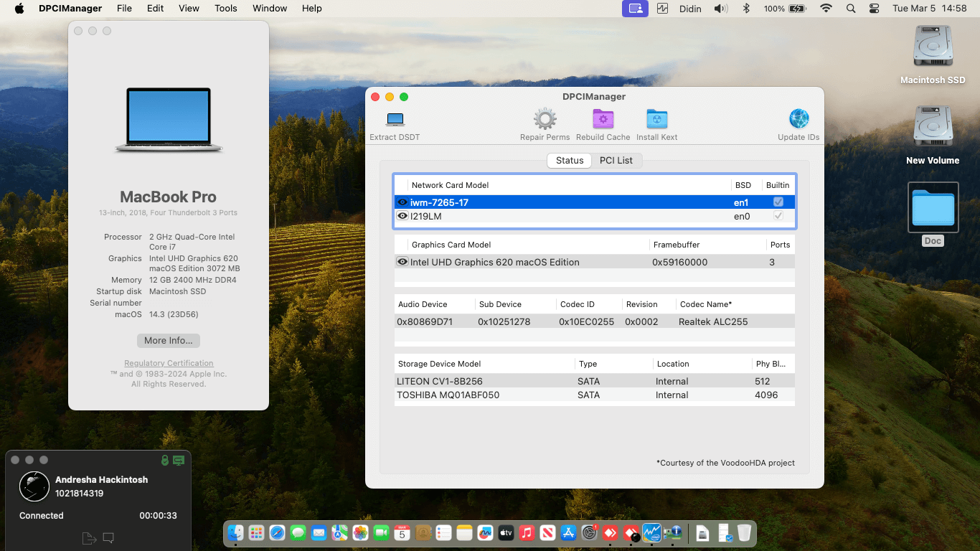Open the Trash in the Dock
This screenshot has height=551, width=980.
point(744,532)
